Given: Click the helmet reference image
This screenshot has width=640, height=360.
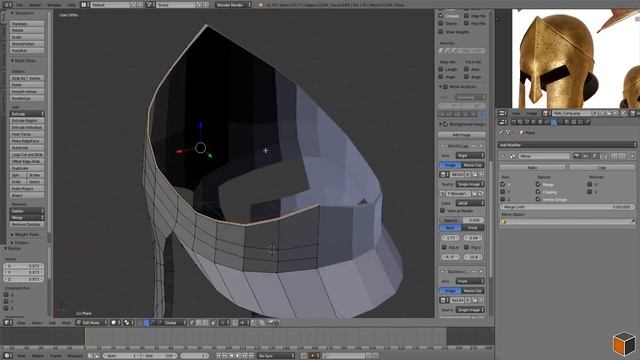Looking at the screenshot, I should [576, 58].
